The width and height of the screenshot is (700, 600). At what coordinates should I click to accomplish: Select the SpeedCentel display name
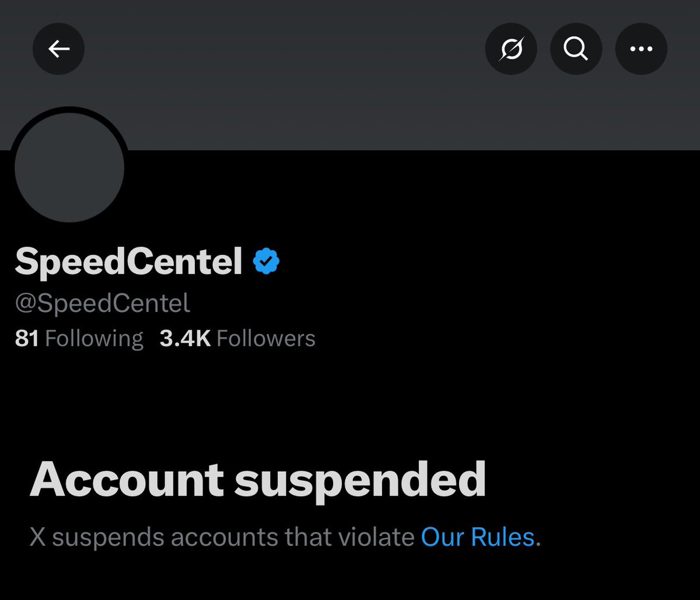click(x=129, y=262)
